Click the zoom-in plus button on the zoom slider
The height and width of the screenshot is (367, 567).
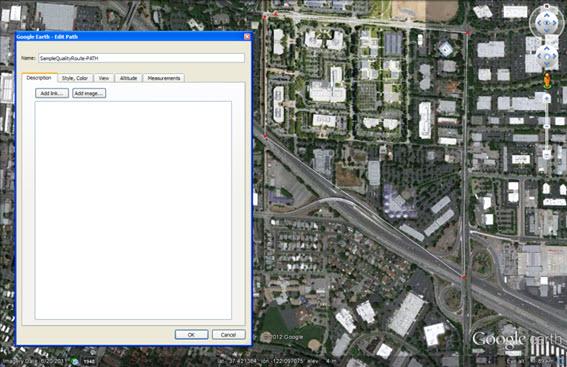547,98
